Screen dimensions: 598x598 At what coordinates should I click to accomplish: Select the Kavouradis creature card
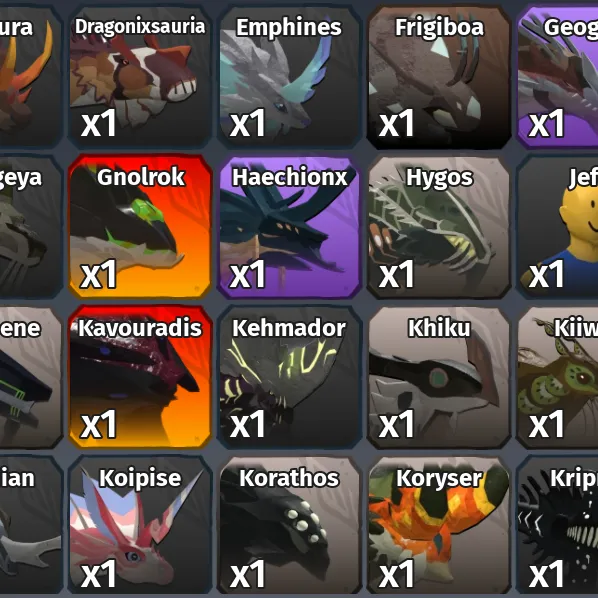click(140, 376)
